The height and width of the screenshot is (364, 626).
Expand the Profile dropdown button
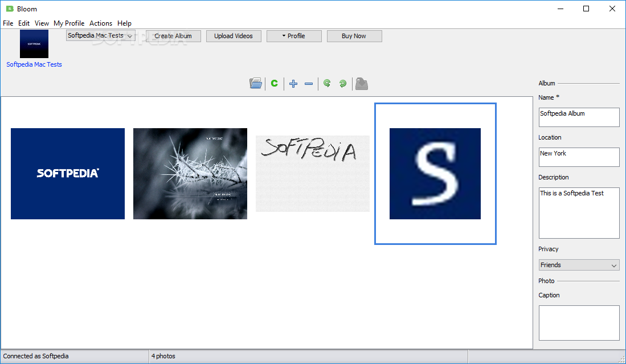pyautogui.click(x=294, y=36)
